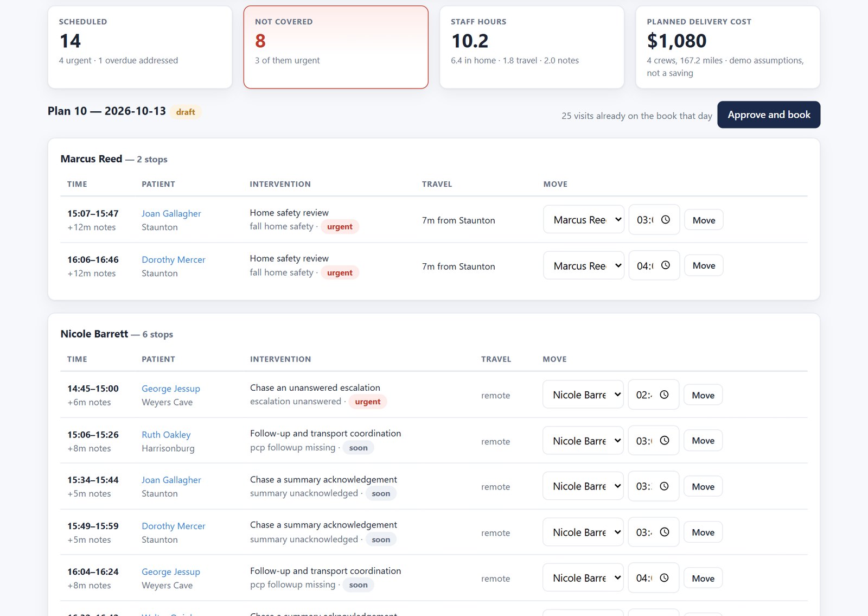Click Planned Delivery Cost $1,080 card
The height and width of the screenshot is (616, 868).
727,47
